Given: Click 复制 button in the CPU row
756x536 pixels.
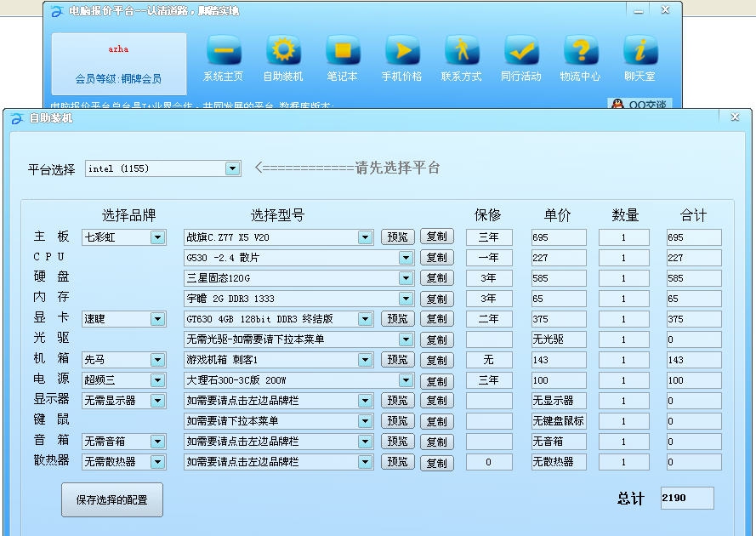Looking at the screenshot, I should (x=437, y=258).
